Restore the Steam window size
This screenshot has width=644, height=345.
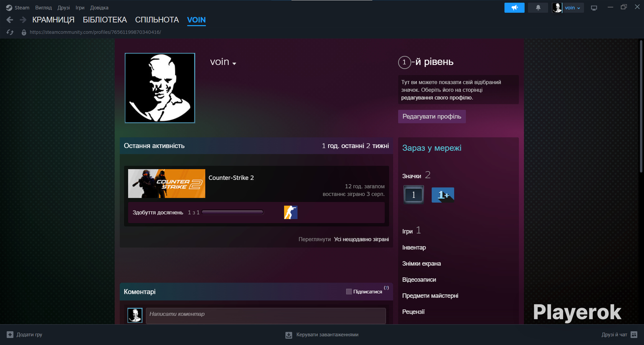624,7
